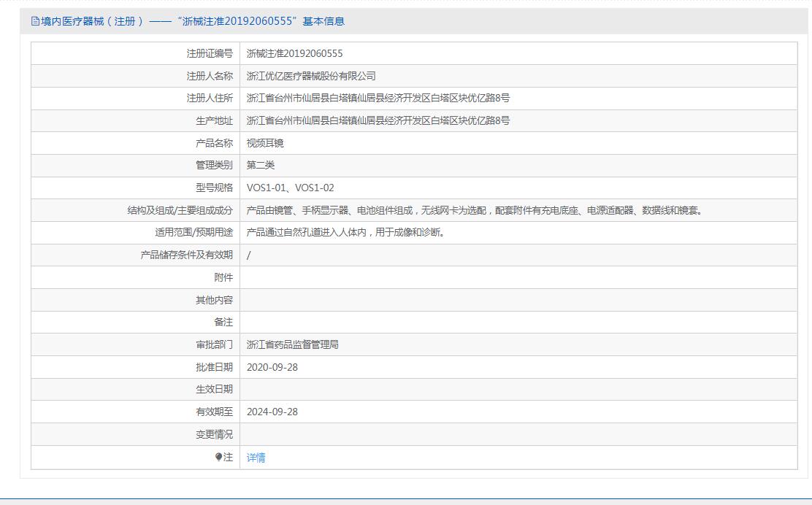The height and width of the screenshot is (505, 812).
Task: Click the 注册人住所 label
Action: click(210, 98)
